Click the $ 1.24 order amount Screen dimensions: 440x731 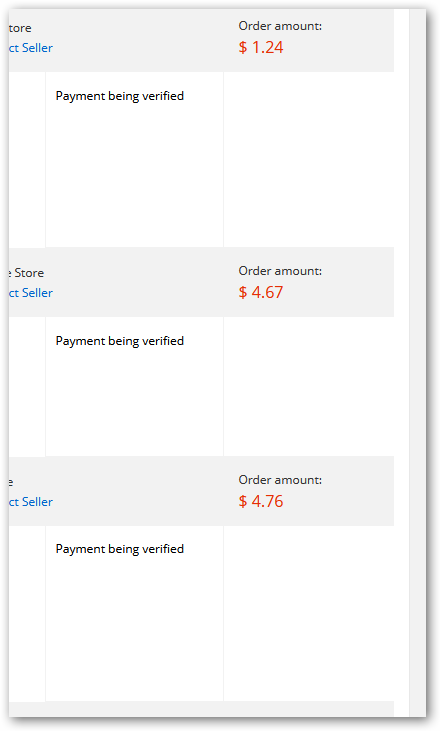[x=261, y=47]
